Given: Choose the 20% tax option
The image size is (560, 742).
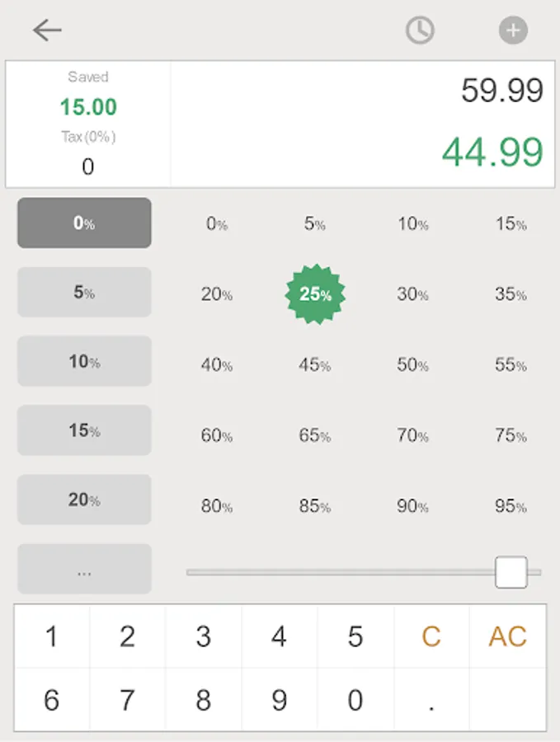Looking at the screenshot, I should coord(84,500).
